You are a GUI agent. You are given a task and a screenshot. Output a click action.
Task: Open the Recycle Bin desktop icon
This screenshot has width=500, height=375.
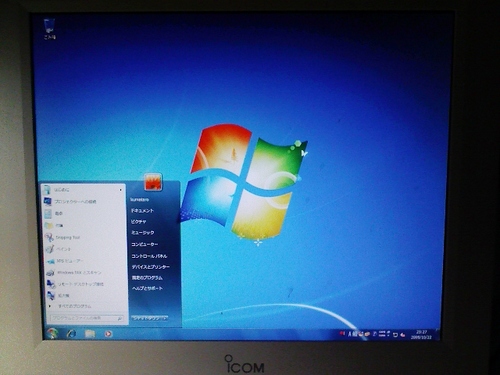click(x=49, y=29)
